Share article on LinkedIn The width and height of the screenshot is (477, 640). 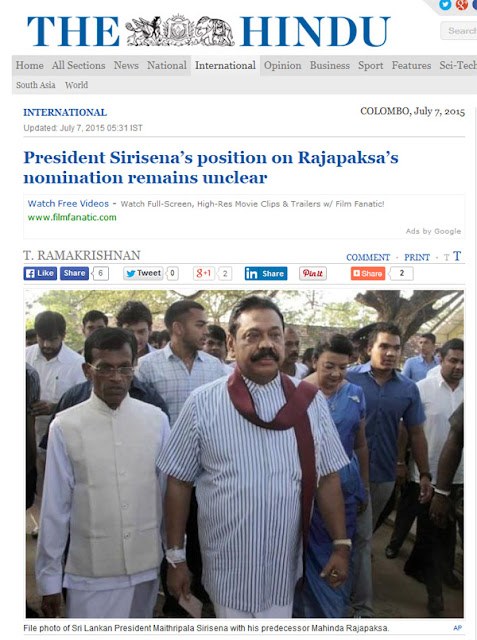(x=266, y=273)
